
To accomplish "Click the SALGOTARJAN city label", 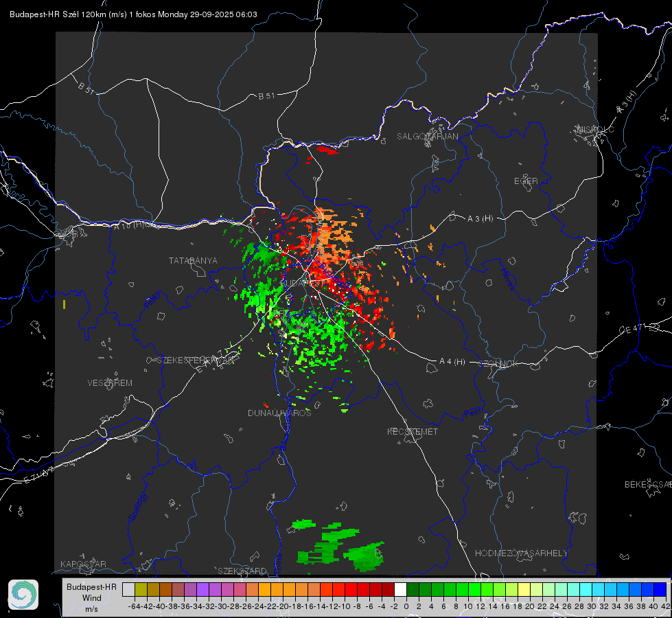I will click(x=427, y=137).
